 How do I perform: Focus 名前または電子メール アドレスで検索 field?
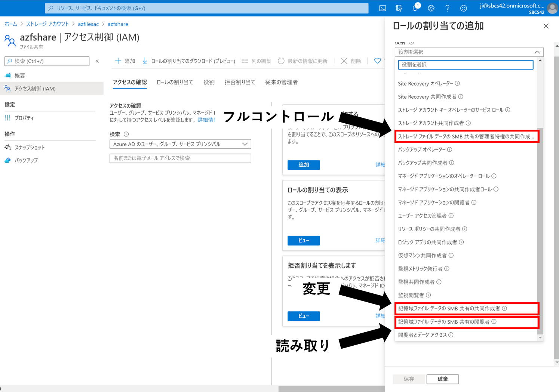180,158
